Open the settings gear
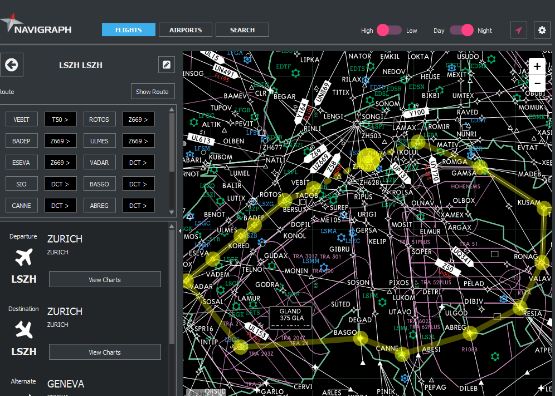Viewport: 555px width, 396px height. click(542, 30)
